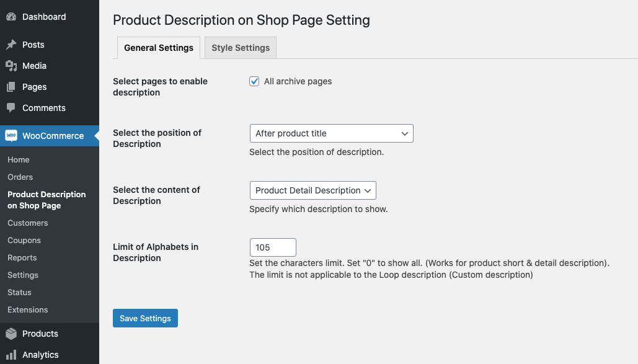Open the Coupons section
Viewport: 638px width, 364px height.
pyautogui.click(x=24, y=240)
